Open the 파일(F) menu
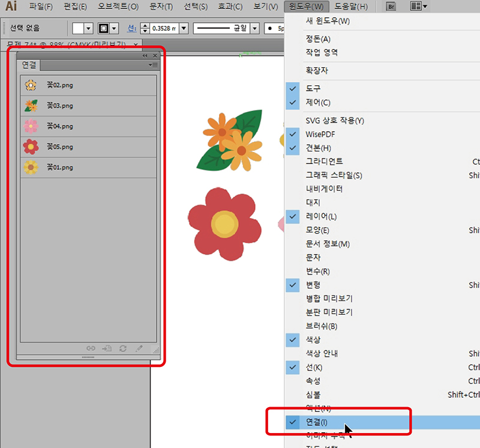480x448 pixels. (x=41, y=7)
